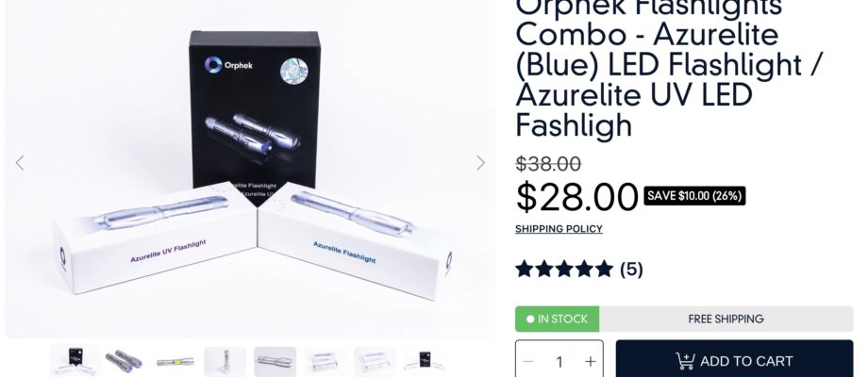The height and width of the screenshot is (377, 868).
Task: Show the previous product image
Action: [20, 163]
